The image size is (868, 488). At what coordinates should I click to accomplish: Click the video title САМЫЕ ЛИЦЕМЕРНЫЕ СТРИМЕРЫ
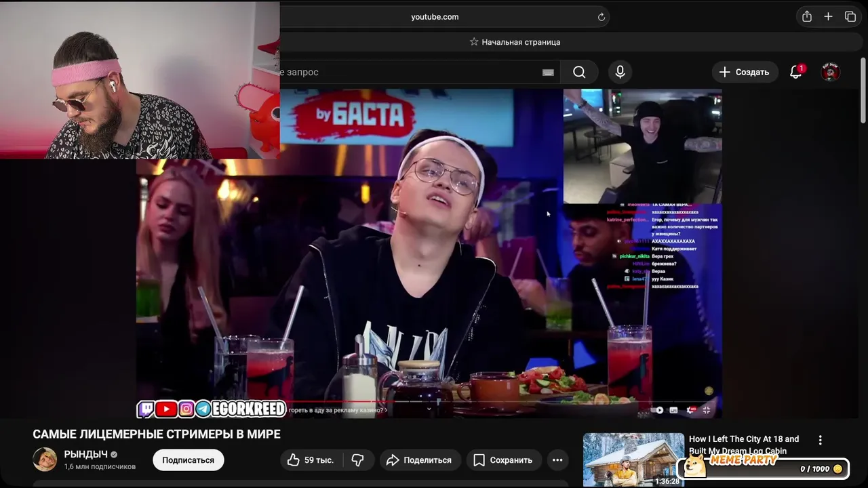[x=157, y=434]
